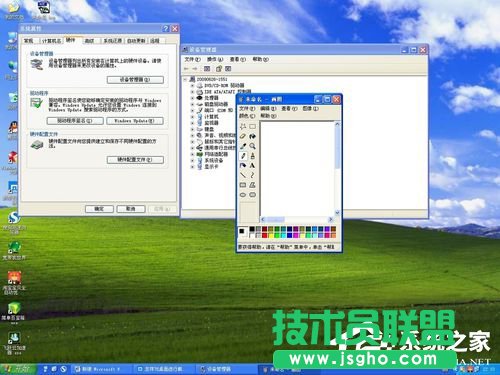Image resolution: width=500 pixels, height=375 pixels.
Task: Collapse the root computer node 20090626-1551
Action: pos(185,79)
